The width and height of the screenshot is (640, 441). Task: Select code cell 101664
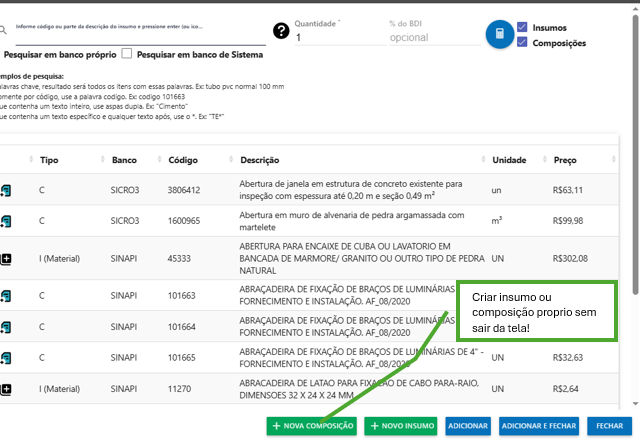[x=181, y=327]
